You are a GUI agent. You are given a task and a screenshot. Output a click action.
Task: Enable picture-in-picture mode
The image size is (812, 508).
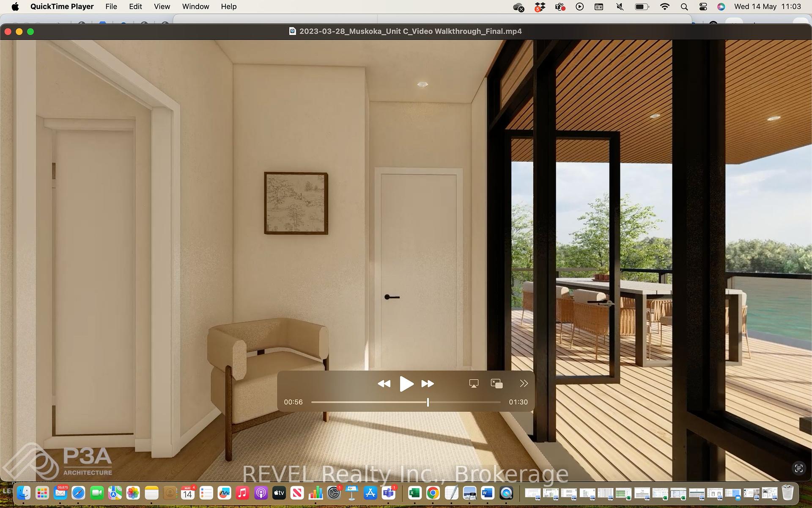tap(497, 384)
